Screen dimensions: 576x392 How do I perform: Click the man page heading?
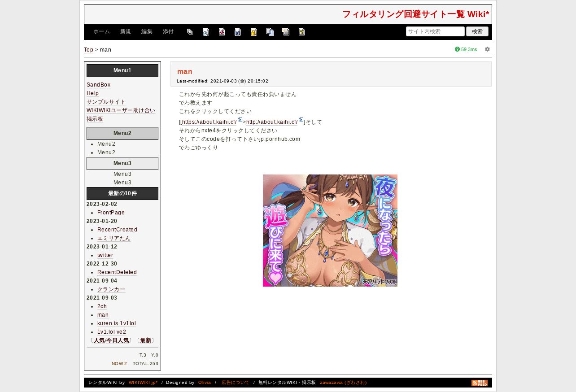point(185,71)
